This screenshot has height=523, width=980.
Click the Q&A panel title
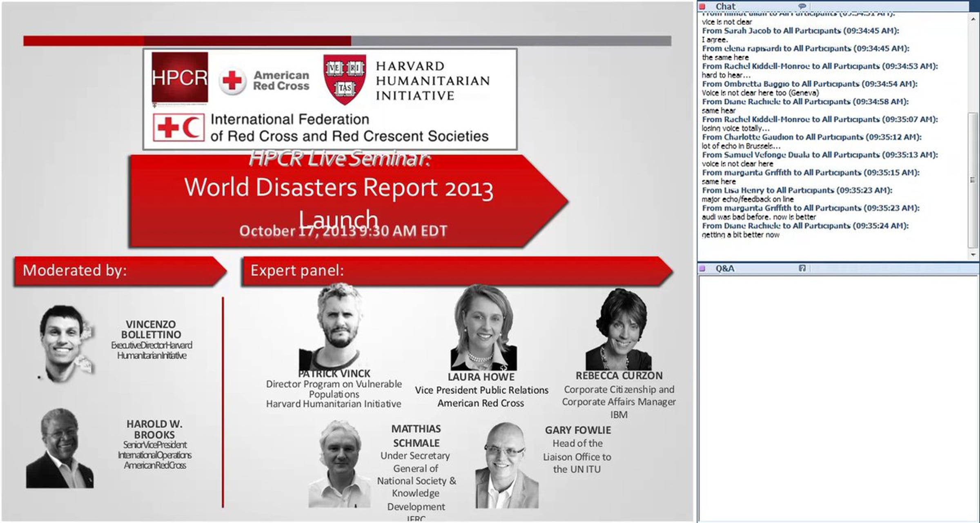[725, 268]
